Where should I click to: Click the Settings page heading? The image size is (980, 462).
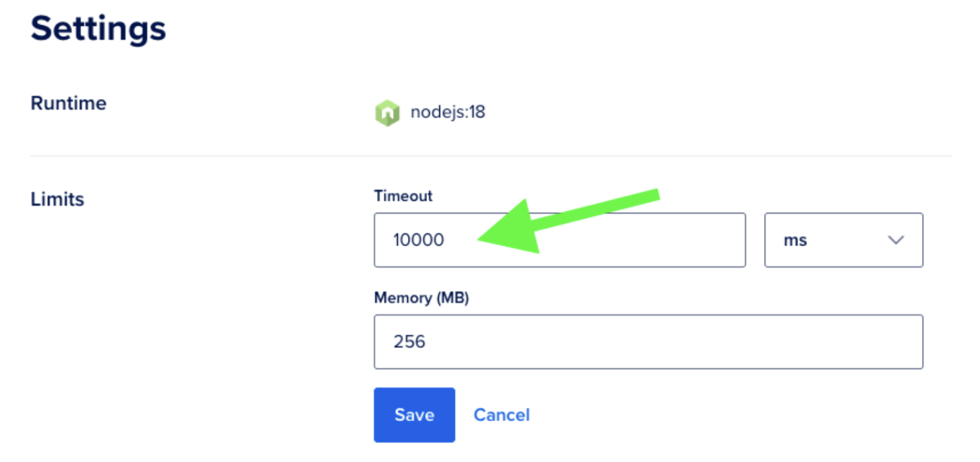click(x=98, y=28)
